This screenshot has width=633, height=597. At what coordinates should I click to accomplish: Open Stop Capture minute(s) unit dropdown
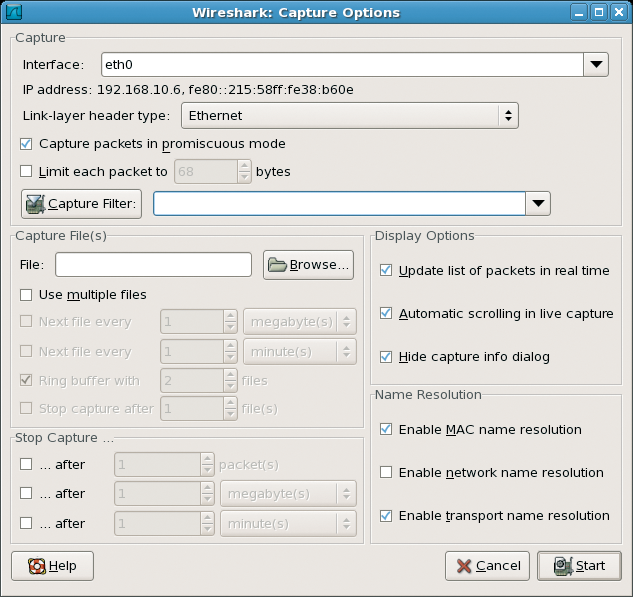(x=288, y=524)
